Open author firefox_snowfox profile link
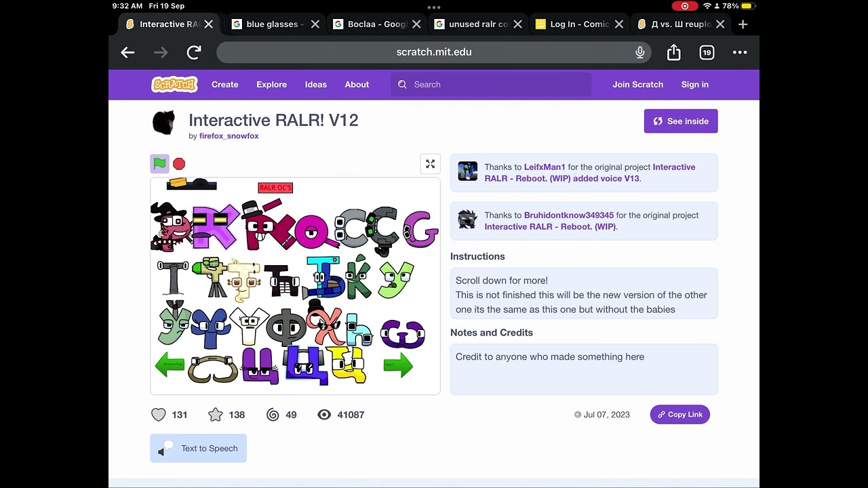 coord(229,136)
